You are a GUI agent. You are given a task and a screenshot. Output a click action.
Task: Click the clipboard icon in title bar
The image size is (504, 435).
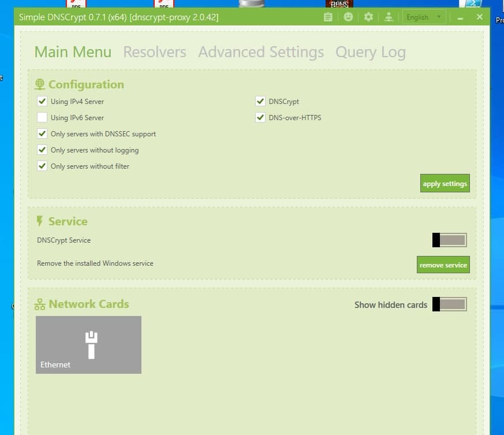pos(328,17)
